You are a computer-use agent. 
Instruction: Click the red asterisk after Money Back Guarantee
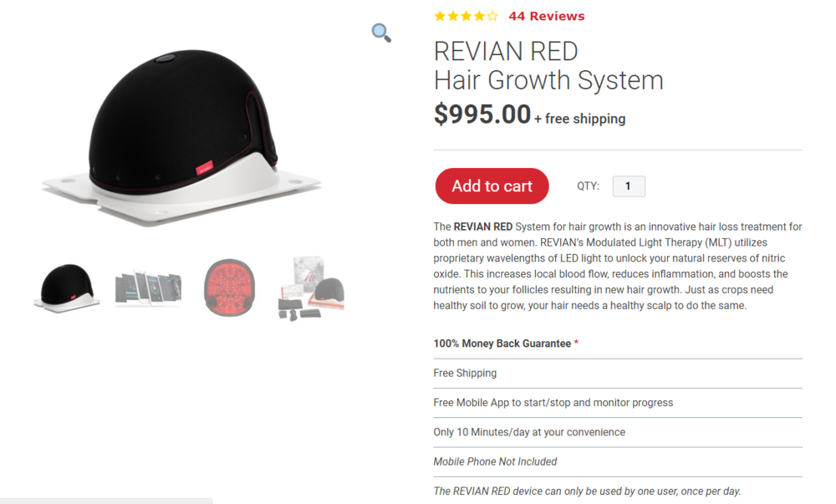[x=576, y=344]
